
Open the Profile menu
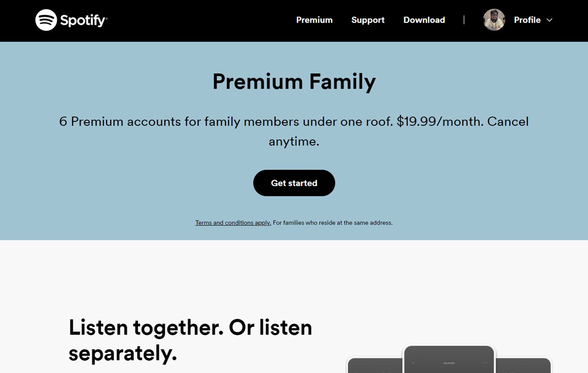click(x=527, y=20)
